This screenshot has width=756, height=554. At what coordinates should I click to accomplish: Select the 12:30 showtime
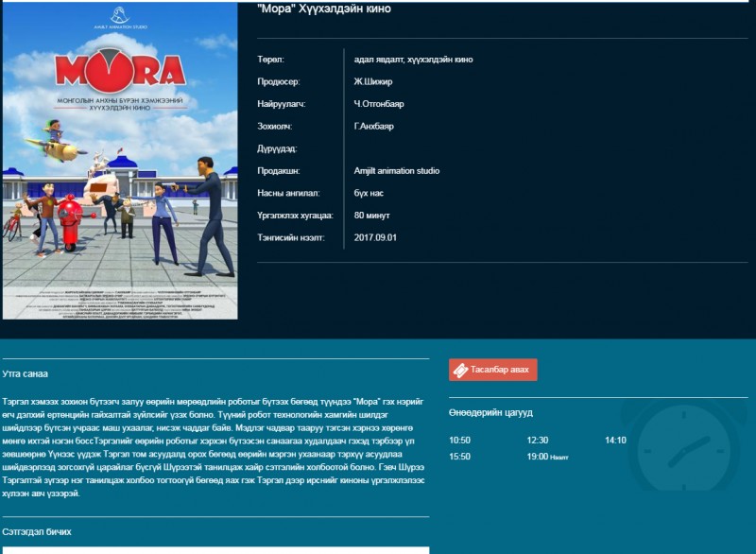[538, 441]
